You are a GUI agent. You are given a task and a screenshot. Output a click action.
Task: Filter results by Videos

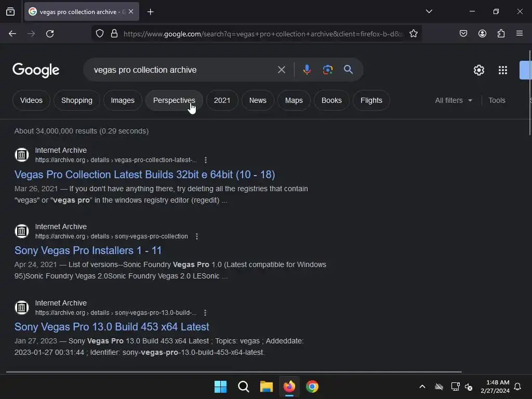click(x=31, y=100)
